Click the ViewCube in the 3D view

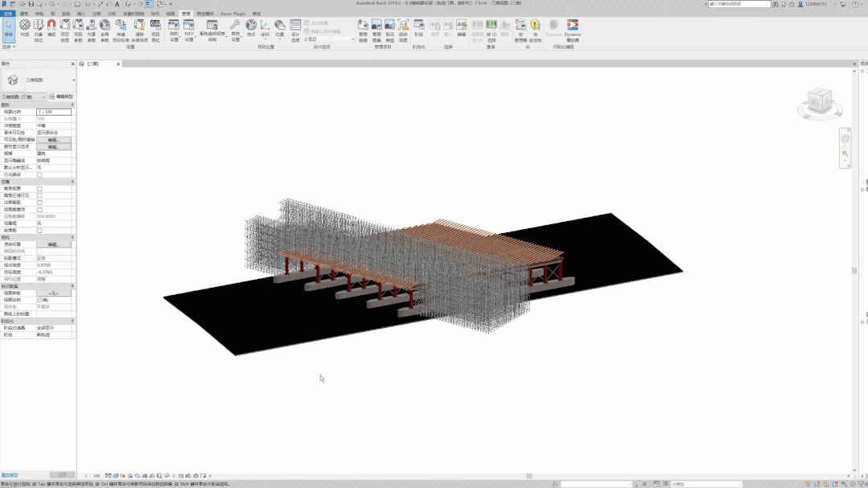click(x=818, y=102)
